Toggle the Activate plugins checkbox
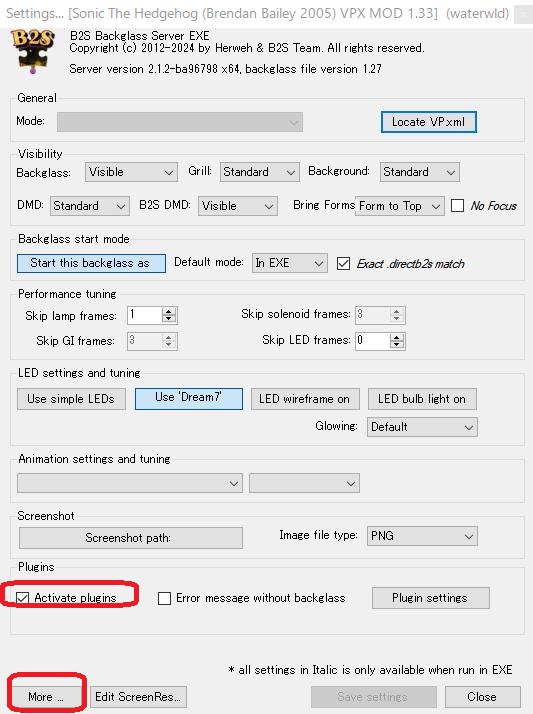The height and width of the screenshot is (714, 533). [x=22, y=598]
